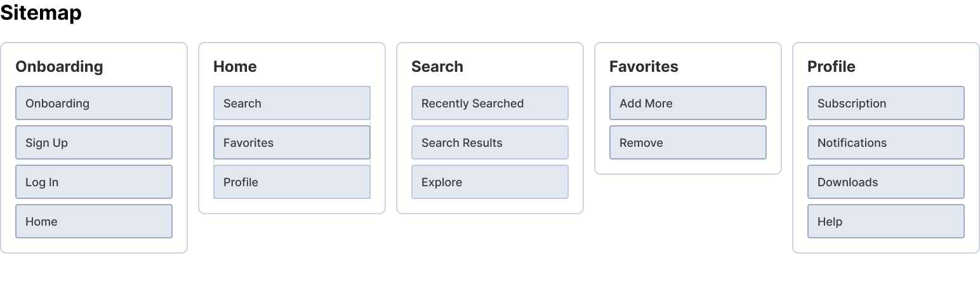
Task: Click the Help item under Profile
Action: point(885,221)
